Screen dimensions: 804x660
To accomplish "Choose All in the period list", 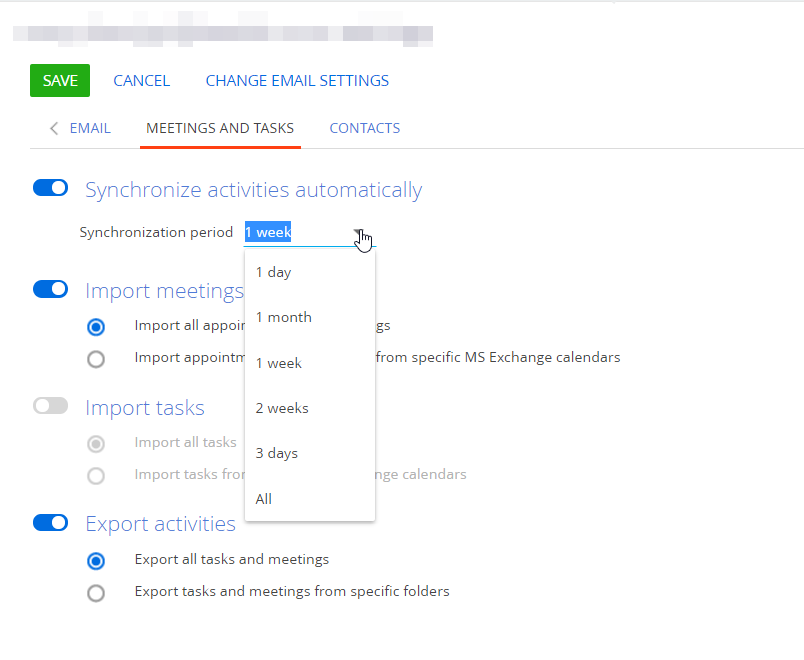I will tap(310, 499).
